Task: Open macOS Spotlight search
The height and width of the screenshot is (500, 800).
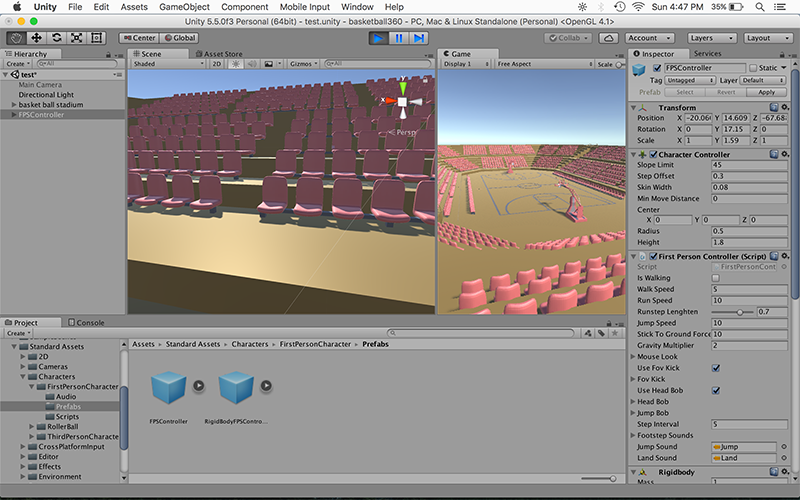Action: (760, 7)
